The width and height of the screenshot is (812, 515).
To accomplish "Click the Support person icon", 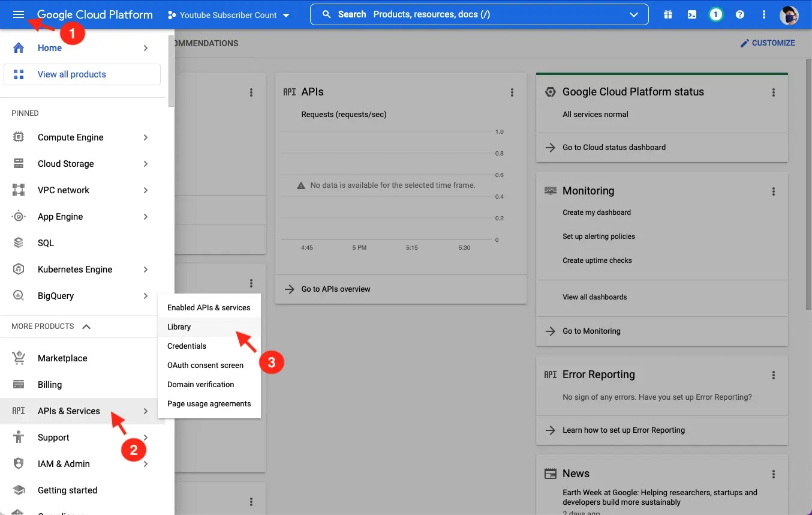I will pyautogui.click(x=19, y=438).
